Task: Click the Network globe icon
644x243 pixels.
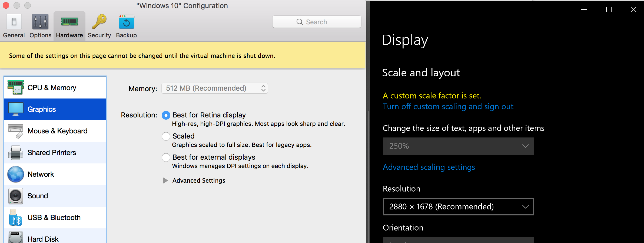Action: tap(16, 174)
